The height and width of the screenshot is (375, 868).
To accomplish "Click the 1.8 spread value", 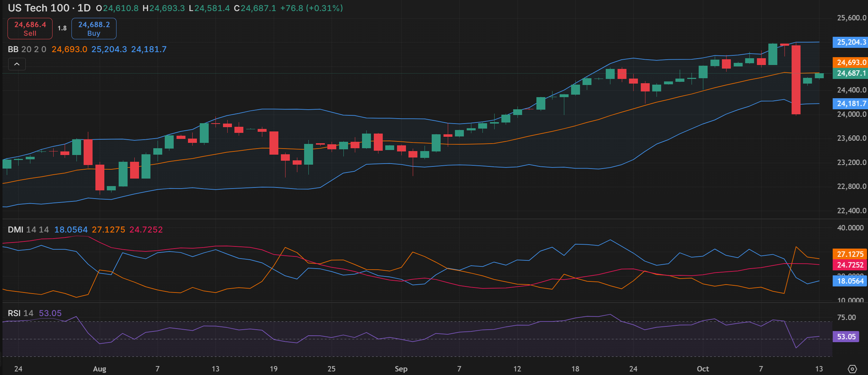I will [62, 28].
